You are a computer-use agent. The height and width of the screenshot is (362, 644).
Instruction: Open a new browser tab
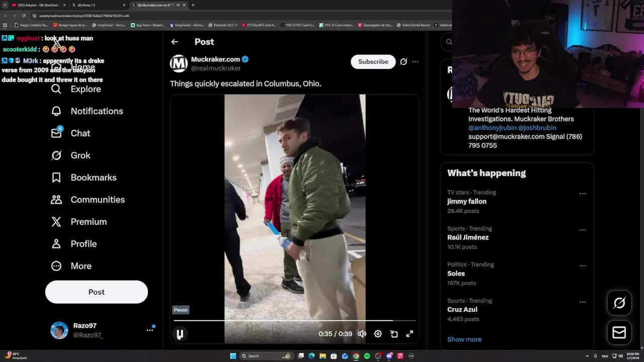pos(193,5)
